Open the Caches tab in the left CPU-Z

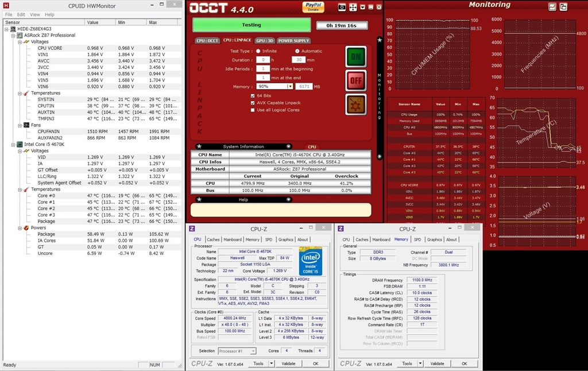tap(213, 239)
